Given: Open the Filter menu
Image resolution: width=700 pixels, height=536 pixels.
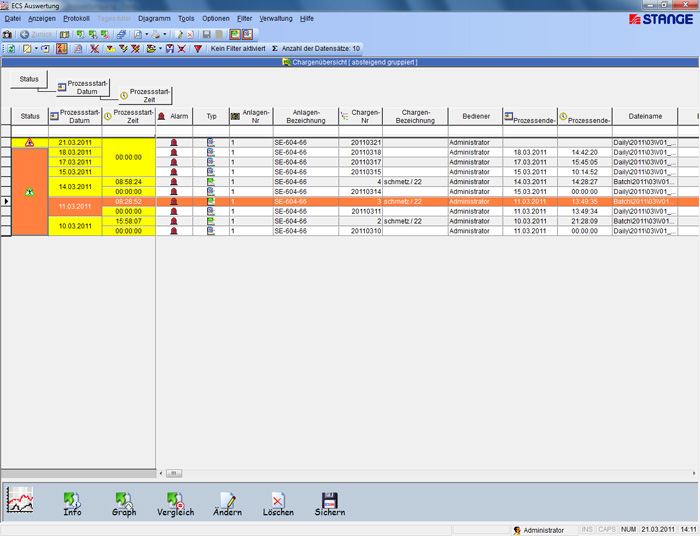Looking at the screenshot, I should pyautogui.click(x=244, y=18).
